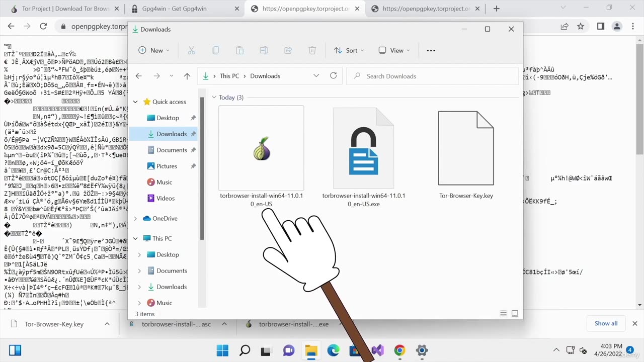
Task: Reload the Chrome page
Action: [x=43, y=26]
